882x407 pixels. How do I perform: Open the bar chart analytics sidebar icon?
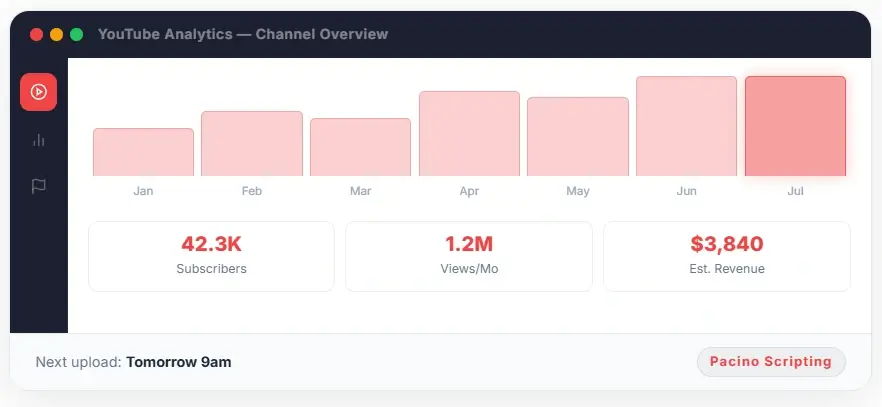(38, 139)
